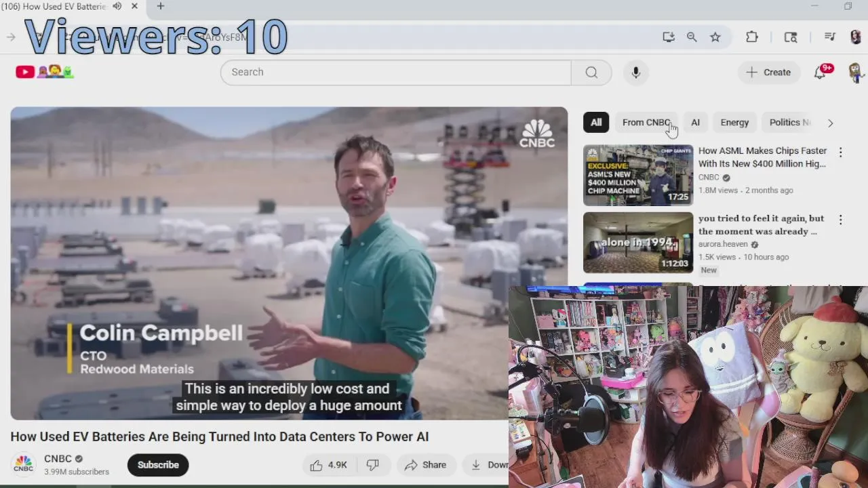The width and height of the screenshot is (868, 488).
Task: Select the 'From CNBC' filter chip
Action: tap(647, 123)
